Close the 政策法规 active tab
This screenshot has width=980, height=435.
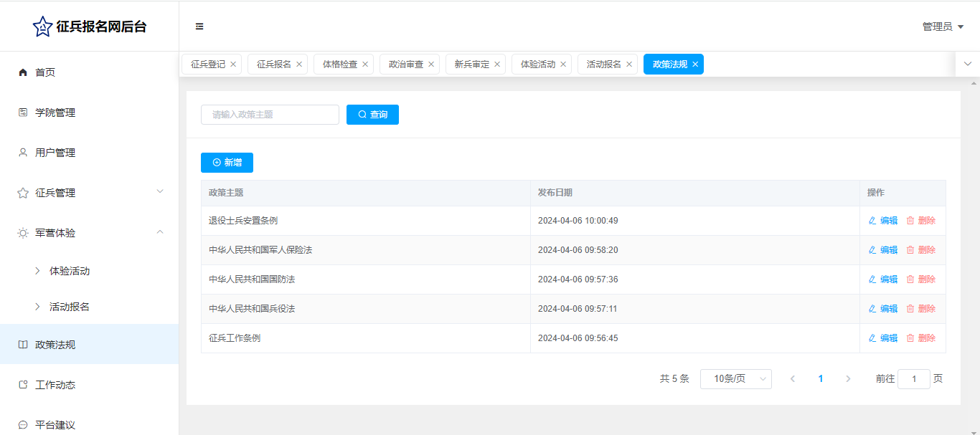[x=695, y=64]
